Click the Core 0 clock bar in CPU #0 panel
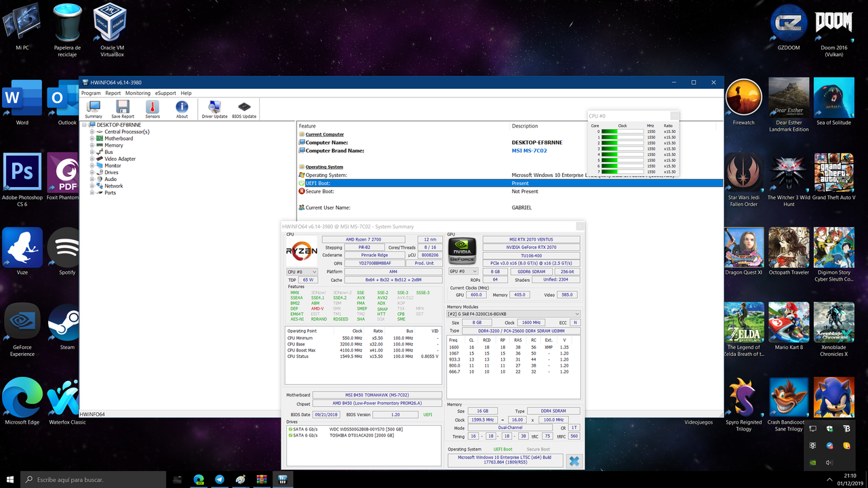 (x=622, y=131)
